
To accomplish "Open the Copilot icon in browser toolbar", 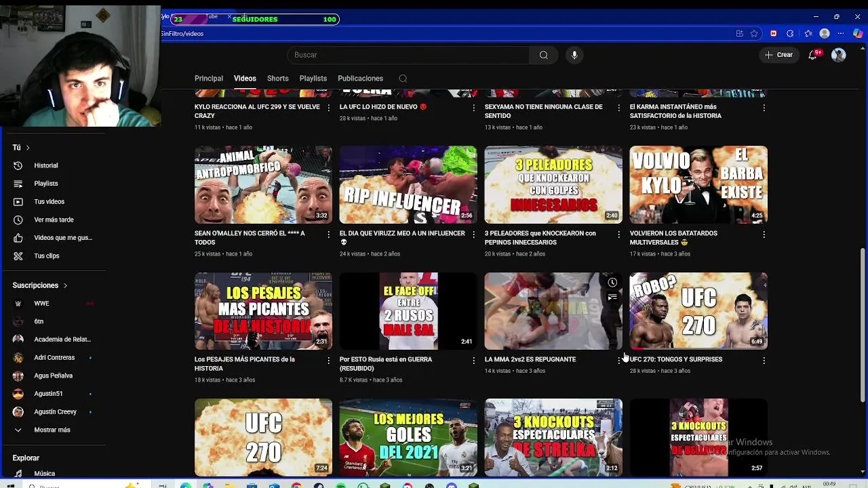I will click(x=857, y=33).
